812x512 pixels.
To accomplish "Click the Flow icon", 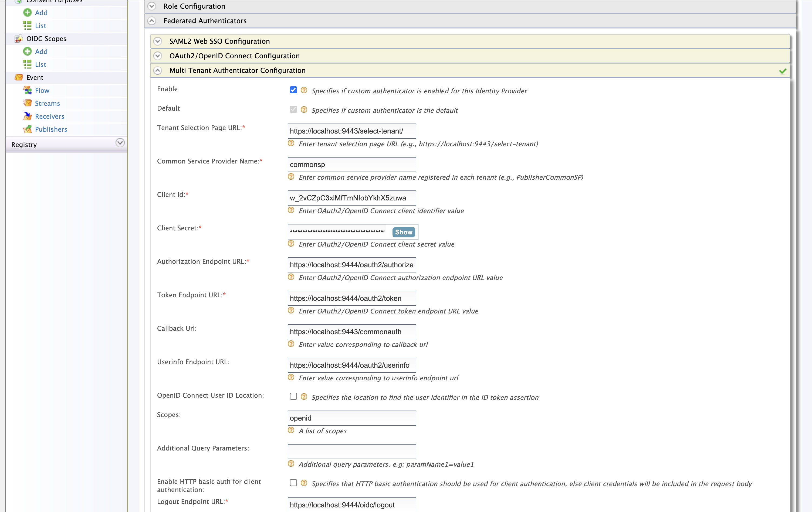I will pyautogui.click(x=27, y=90).
